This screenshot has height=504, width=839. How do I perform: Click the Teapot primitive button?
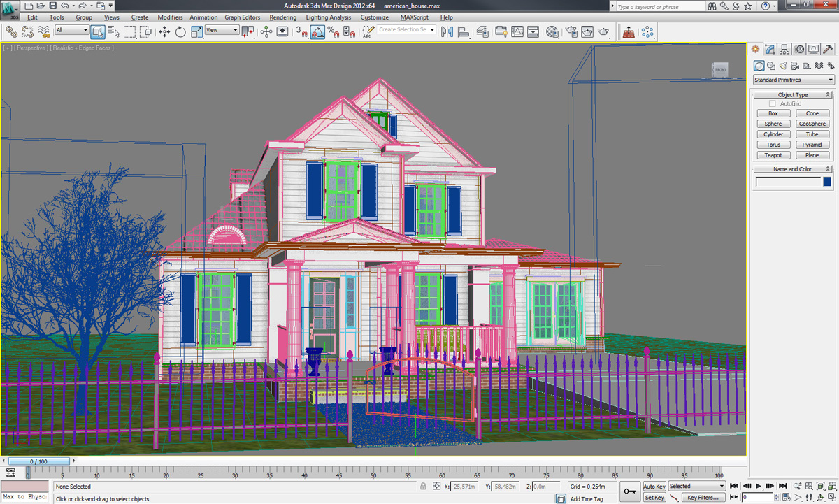coord(773,155)
